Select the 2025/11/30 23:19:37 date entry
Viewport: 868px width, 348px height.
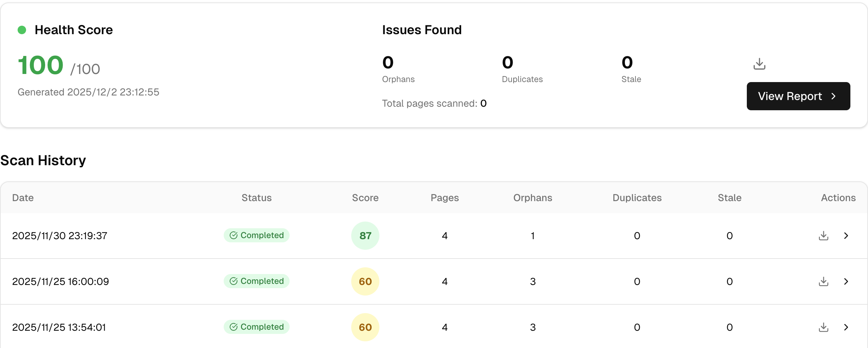60,236
